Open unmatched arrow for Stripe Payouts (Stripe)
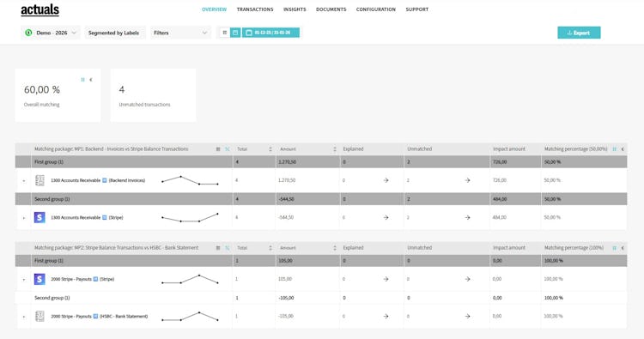 467,279
